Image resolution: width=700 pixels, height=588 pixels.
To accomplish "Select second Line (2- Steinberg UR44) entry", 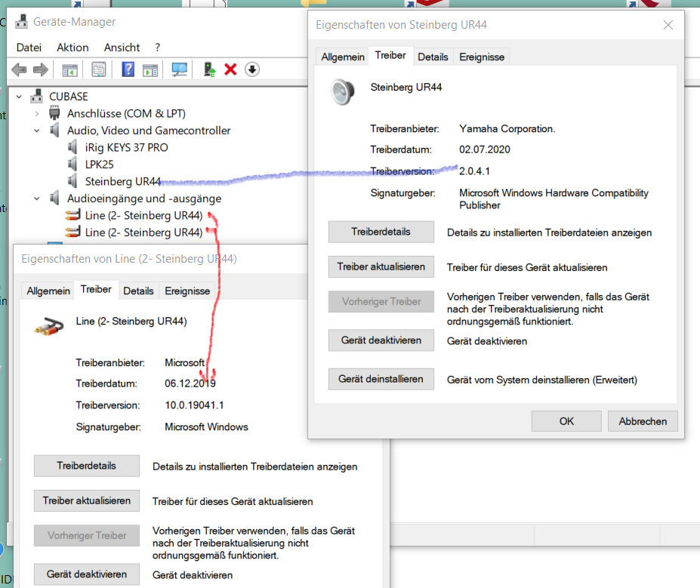I will (x=143, y=232).
